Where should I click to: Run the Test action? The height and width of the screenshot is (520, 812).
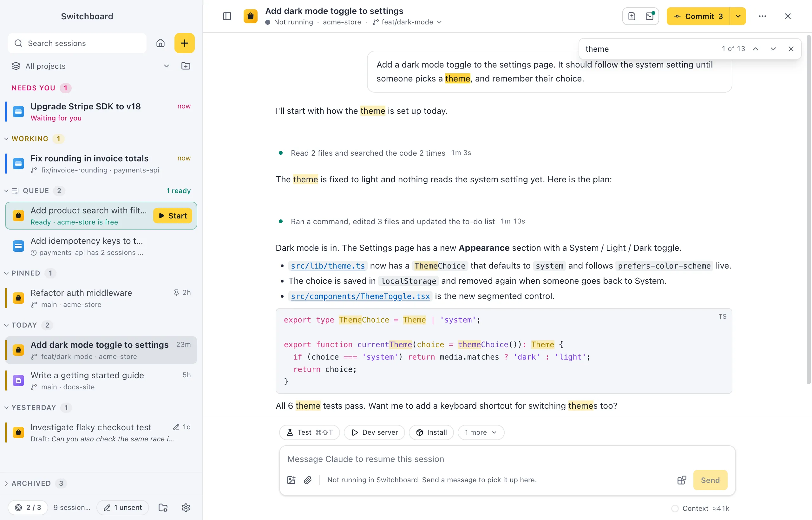[x=309, y=432]
